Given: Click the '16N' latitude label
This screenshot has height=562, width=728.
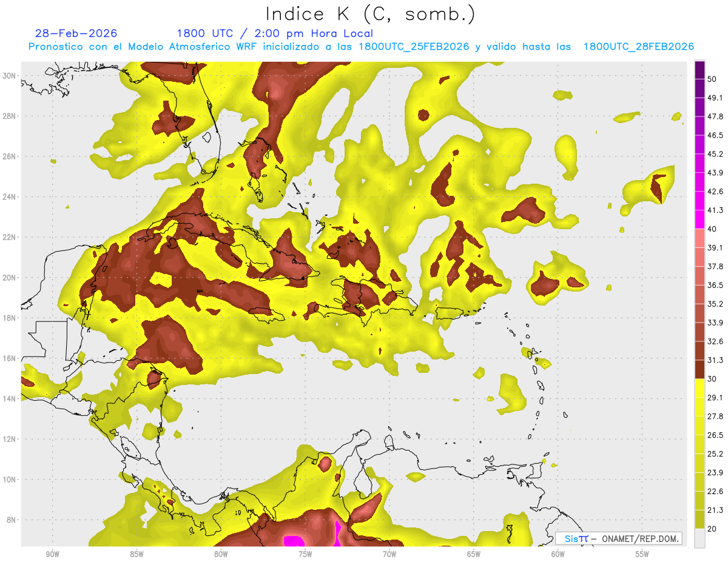Looking at the screenshot, I should point(10,358).
